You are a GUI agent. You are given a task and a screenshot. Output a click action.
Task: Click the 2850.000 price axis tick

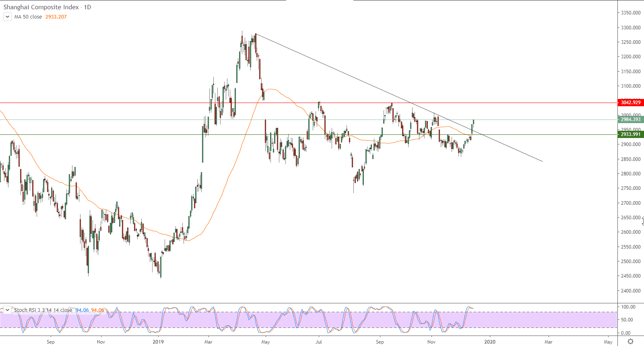click(631, 159)
